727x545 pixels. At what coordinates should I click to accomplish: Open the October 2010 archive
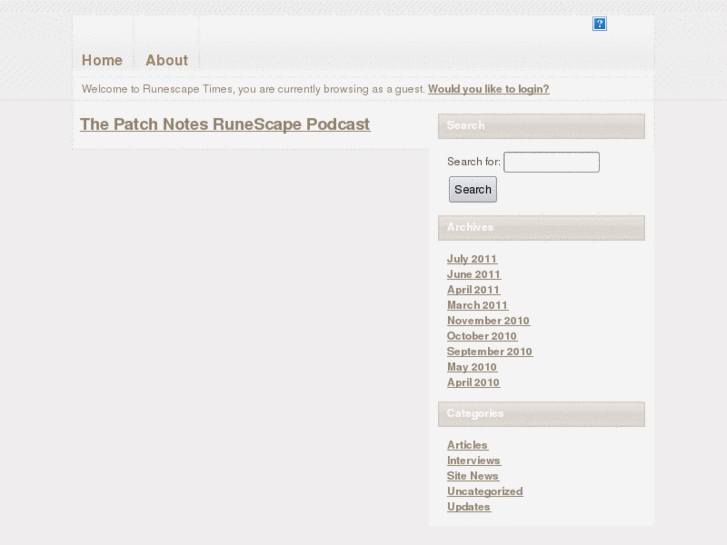pyautogui.click(x=482, y=336)
